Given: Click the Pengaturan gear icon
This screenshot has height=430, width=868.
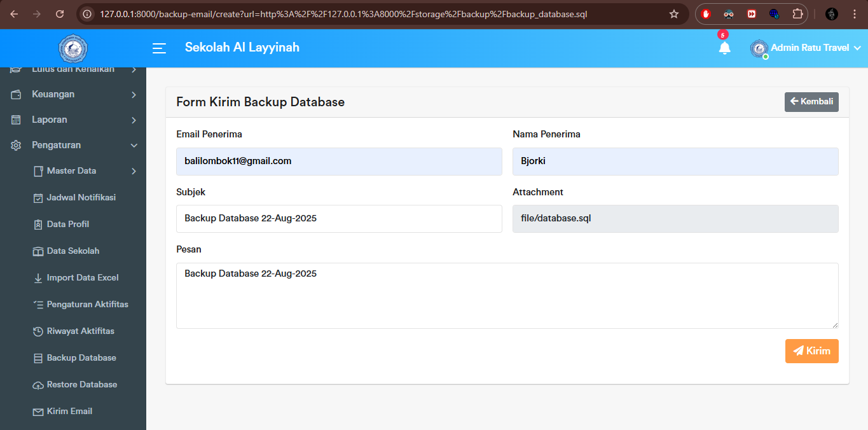Looking at the screenshot, I should tap(17, 145).
